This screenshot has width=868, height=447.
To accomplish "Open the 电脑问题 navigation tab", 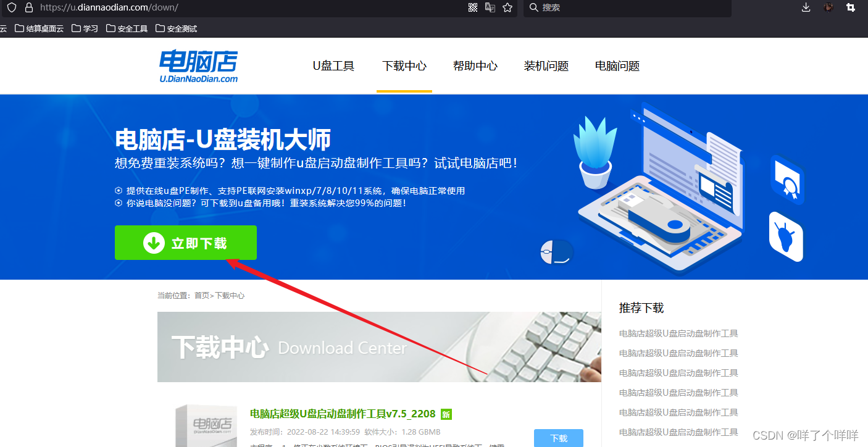I will coord(617,66).
